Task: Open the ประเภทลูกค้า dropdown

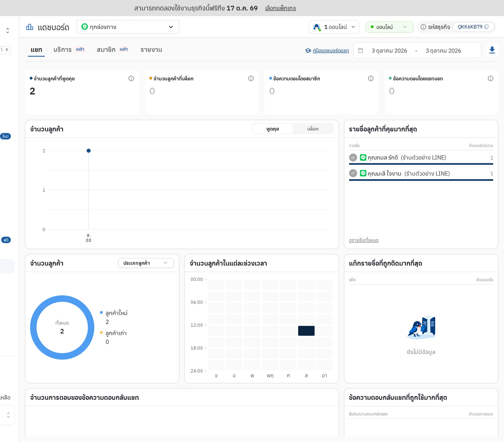Action: pyautogui.click(x=146, y=263)
